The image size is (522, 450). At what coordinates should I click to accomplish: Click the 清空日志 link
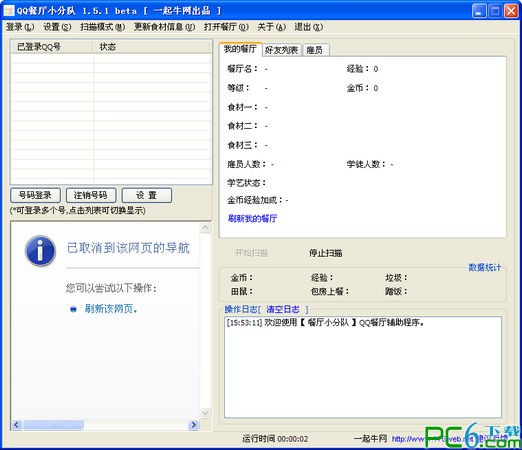283,309
